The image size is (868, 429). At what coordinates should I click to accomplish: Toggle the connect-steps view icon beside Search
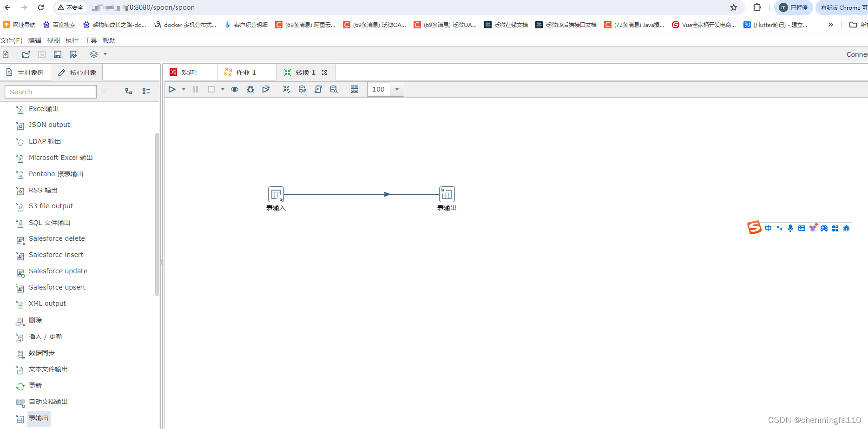[x=129, y=91]
